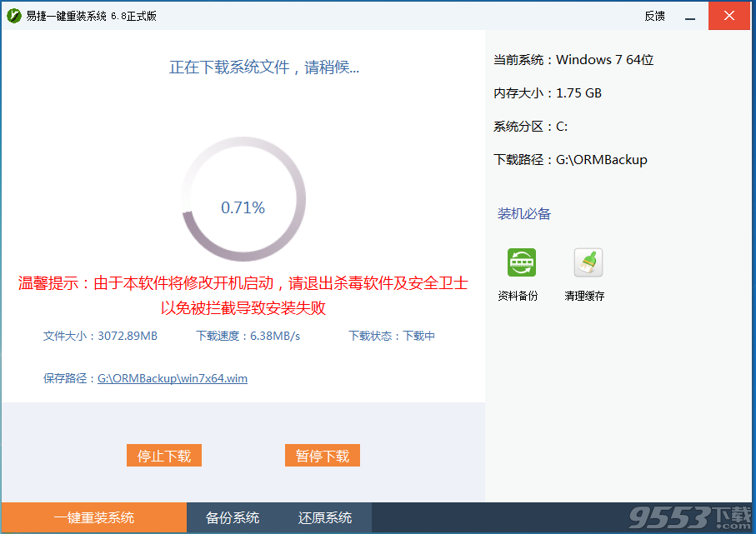
Task: Click the green disk backup icon
Action: (x=521, y=261)
